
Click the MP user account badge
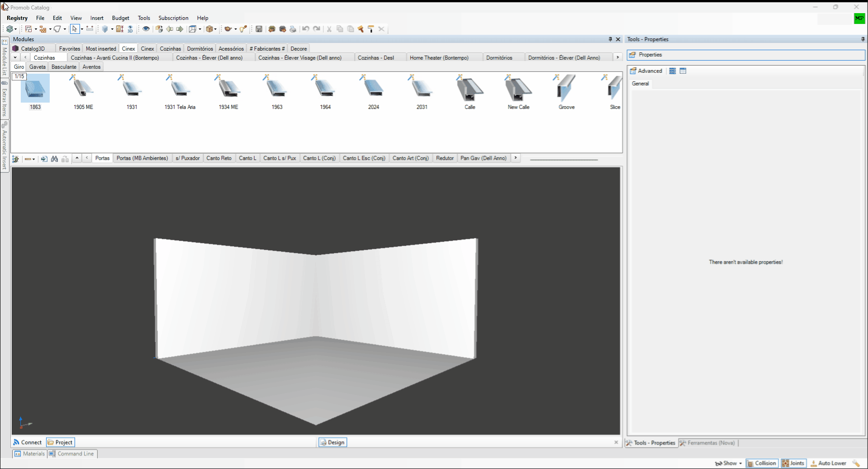[859, 19]
